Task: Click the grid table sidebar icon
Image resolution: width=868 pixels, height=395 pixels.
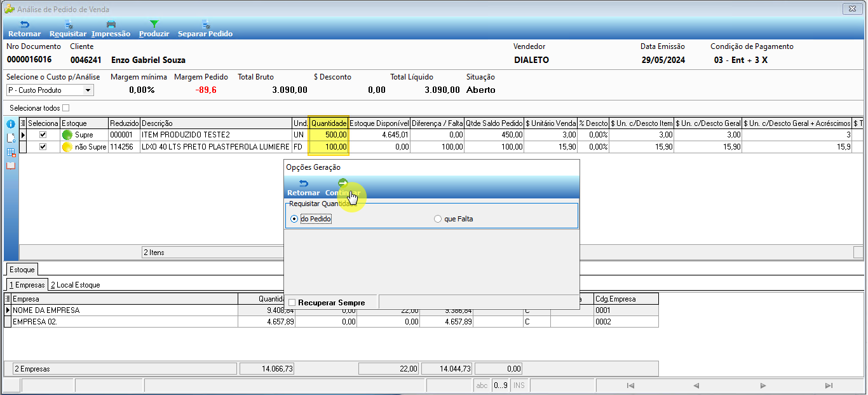Action: click(11, 152)
